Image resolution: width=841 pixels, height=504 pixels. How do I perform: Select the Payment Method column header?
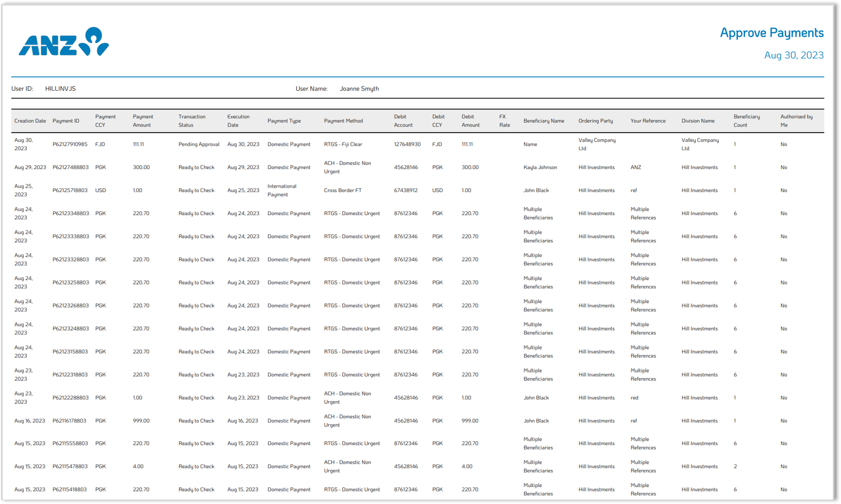click(343, 121)
